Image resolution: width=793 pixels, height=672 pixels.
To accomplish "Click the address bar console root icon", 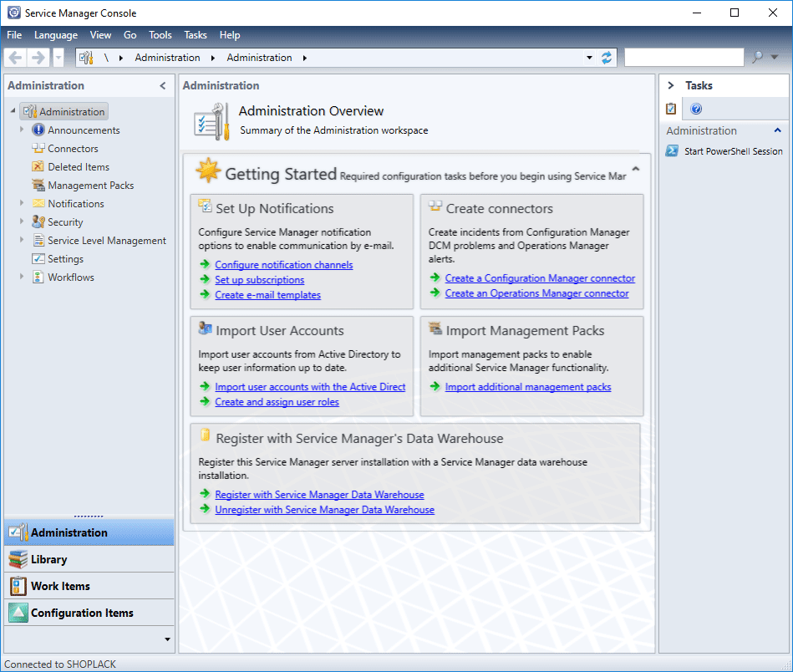I will point(86,58).
